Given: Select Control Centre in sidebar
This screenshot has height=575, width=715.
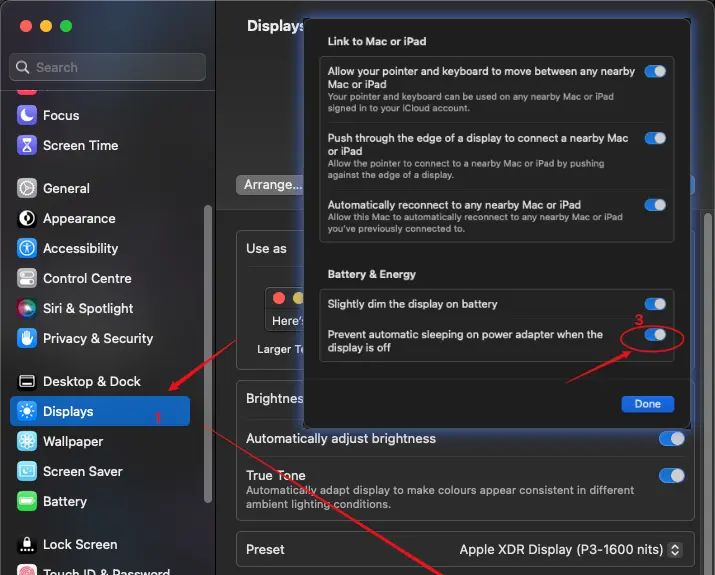Looking at the screenshot, I should click(100, 278).
